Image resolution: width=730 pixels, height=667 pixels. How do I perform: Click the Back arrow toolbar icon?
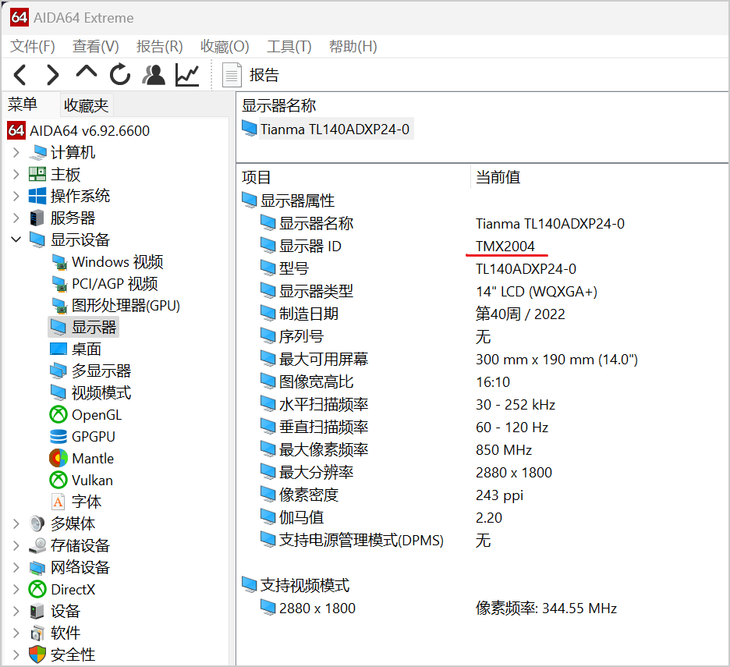click(x=20, y=74)
